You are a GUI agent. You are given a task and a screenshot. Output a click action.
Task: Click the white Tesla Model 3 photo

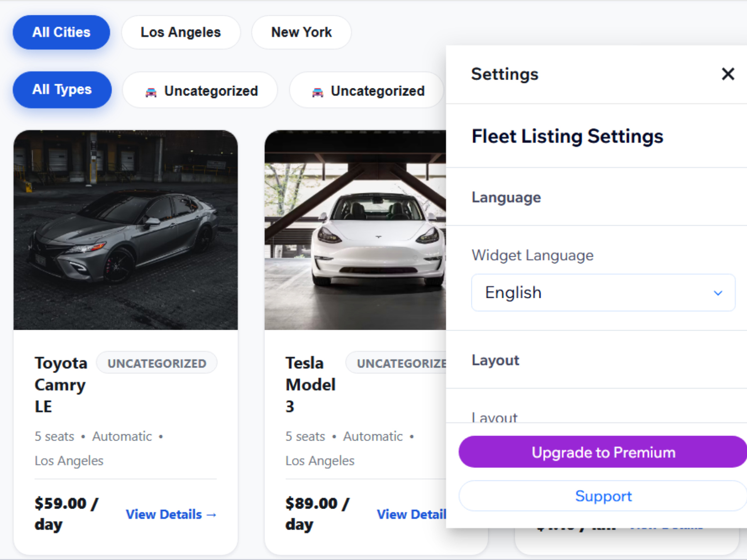355,230
